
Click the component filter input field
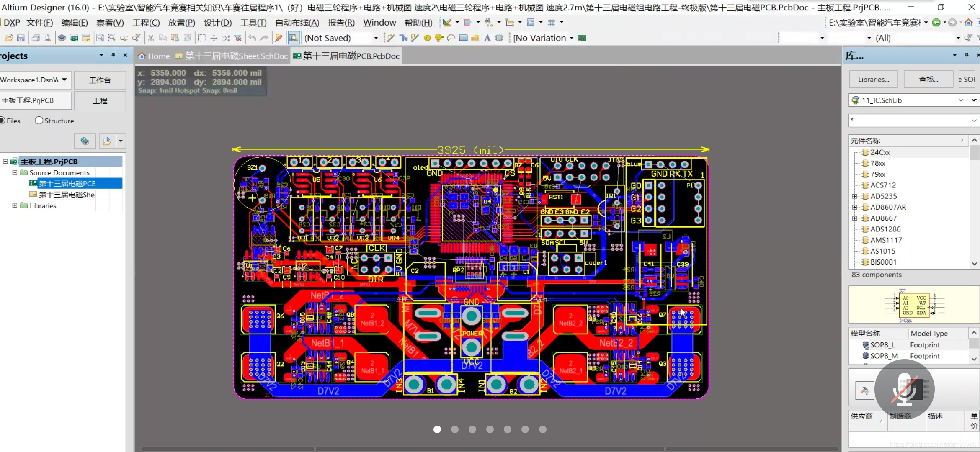910,120
